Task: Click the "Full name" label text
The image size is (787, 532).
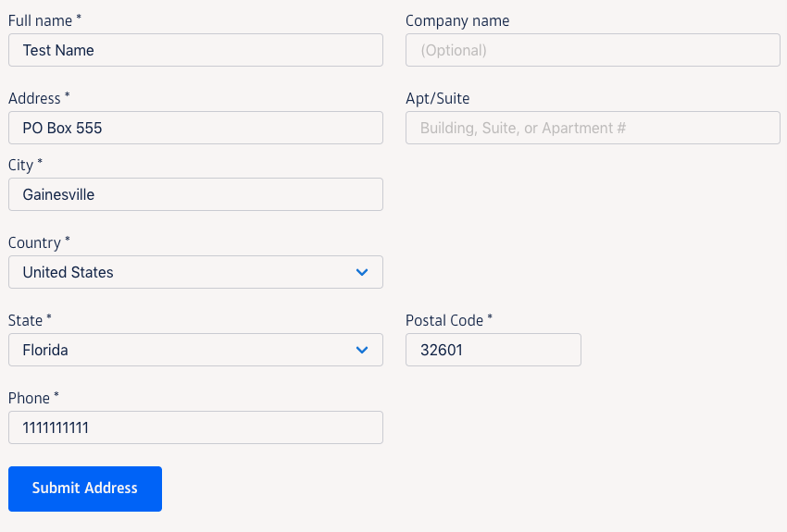Action: [x=40, y=20]
